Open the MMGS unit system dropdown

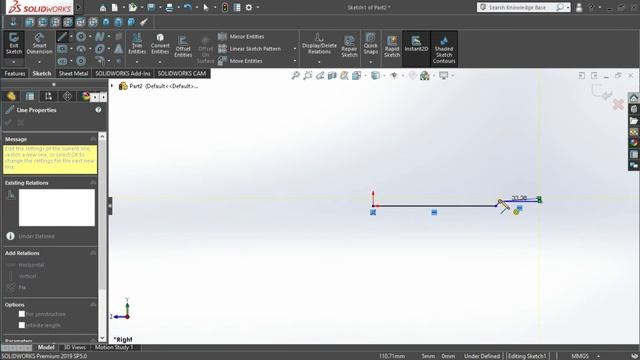(598, 356)
